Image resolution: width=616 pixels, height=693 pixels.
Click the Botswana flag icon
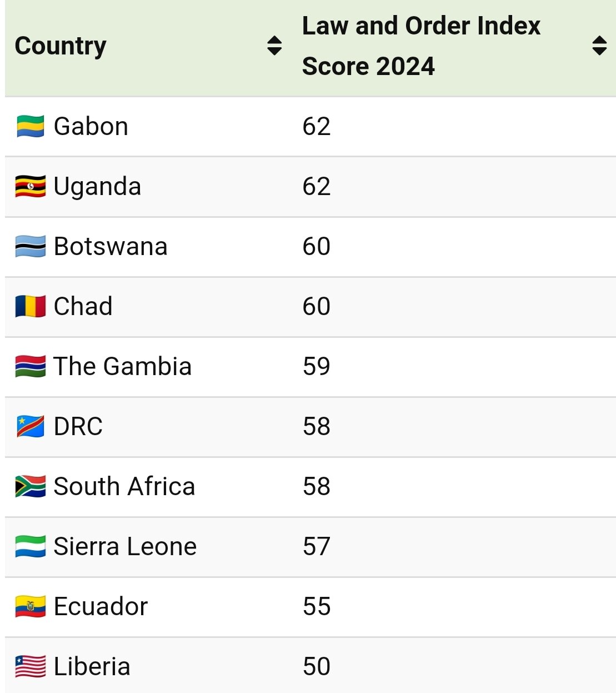click(x=31, y=247)
